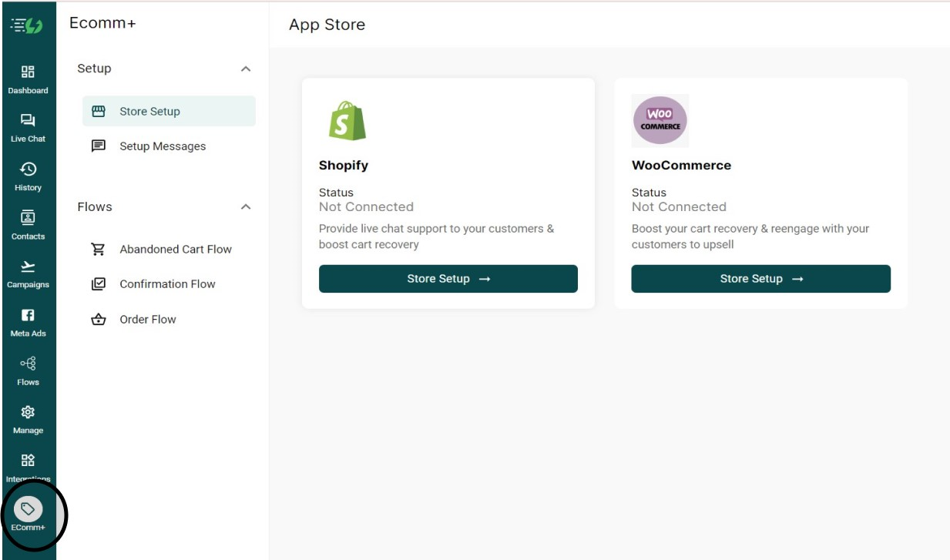950x560 pixels.
Task: Click the Ecomm+ panel heading
Action: [102, 23]
